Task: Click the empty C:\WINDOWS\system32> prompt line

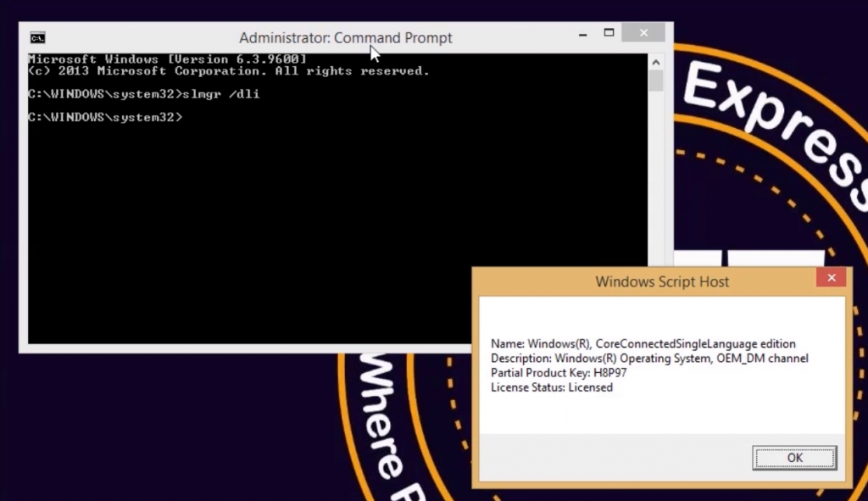Action: 105,117
